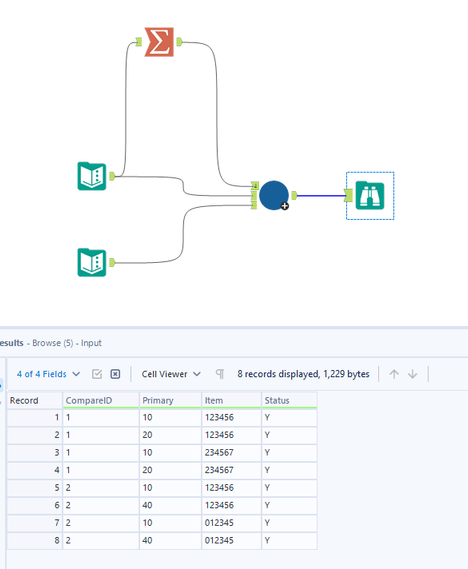Click the upper Text Input output anchor

[x=112, y=176]
